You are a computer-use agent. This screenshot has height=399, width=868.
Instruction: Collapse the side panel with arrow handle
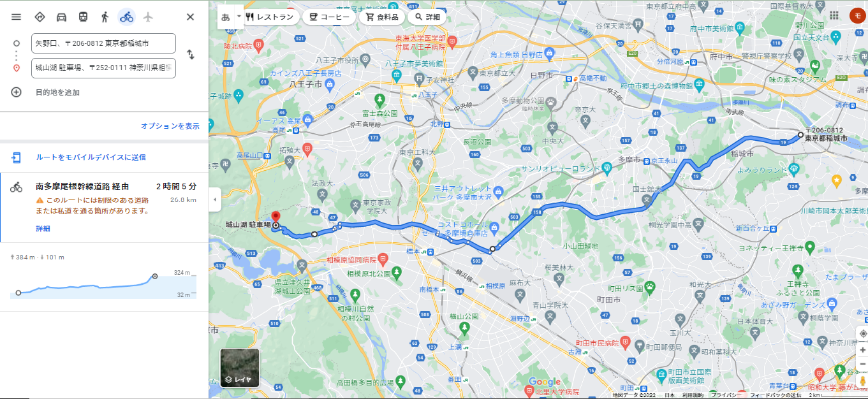[215, 199]
